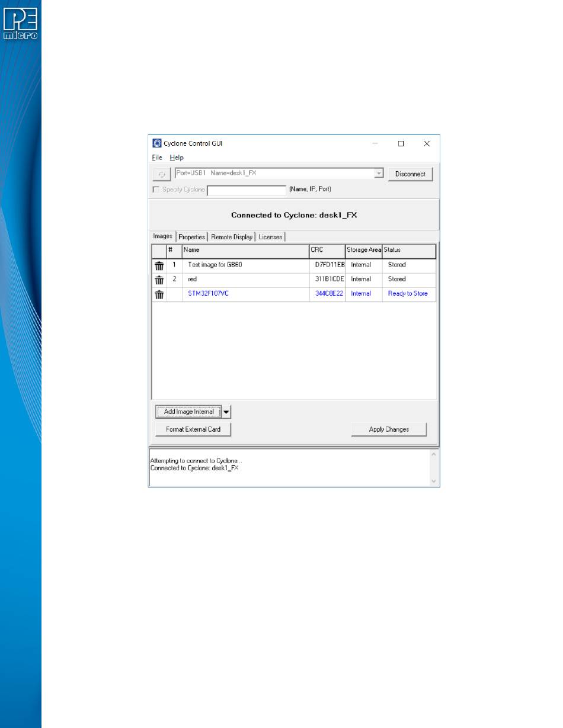Image resolution: width=563 pixels, height=728 pixels.
Task: Click the Add Image Internal button
Action: coord(188,412)
